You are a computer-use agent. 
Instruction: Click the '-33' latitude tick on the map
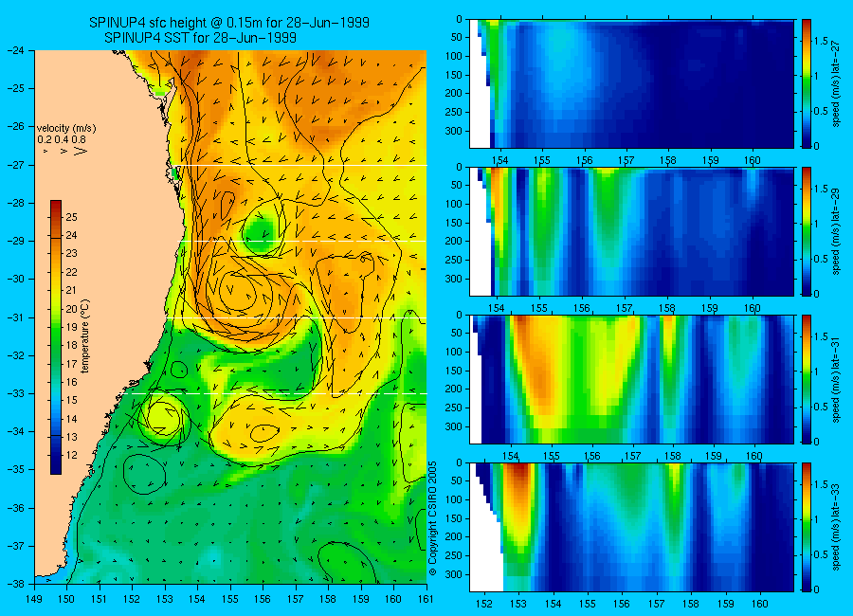[15, 393]
